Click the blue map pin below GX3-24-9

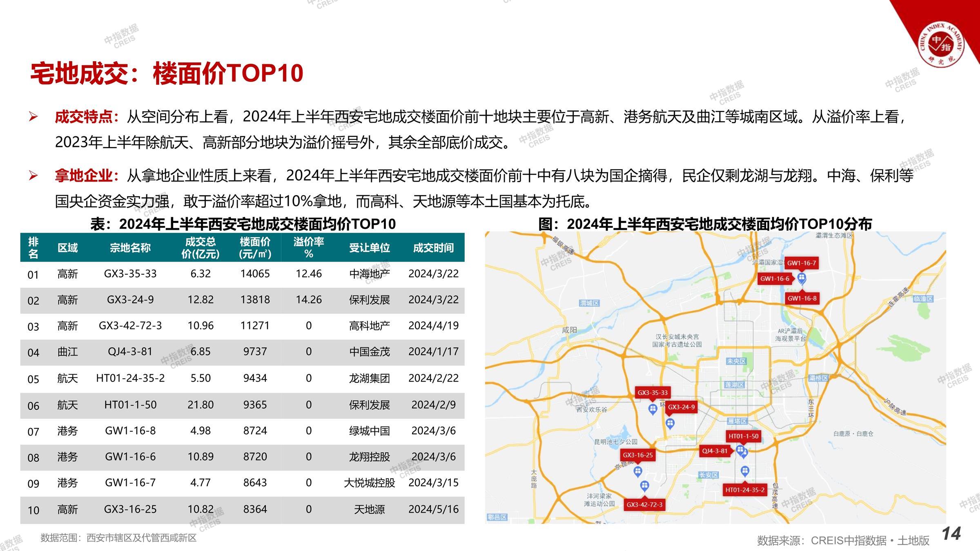pos(670,423)
